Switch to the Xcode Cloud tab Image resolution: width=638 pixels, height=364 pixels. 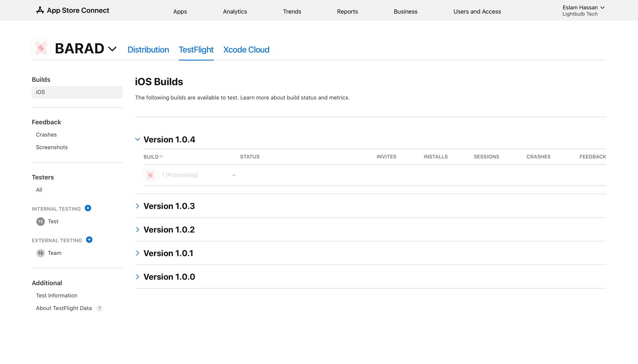[246, 50]
